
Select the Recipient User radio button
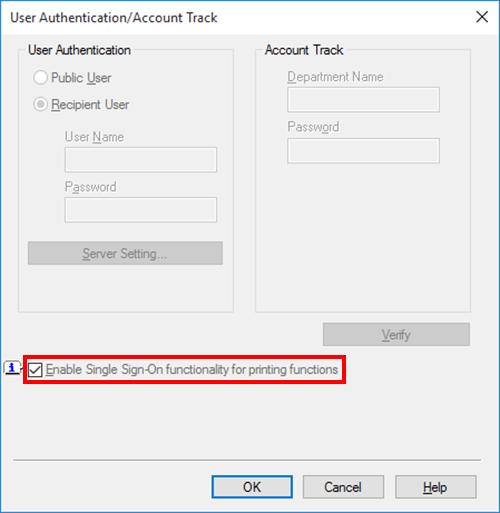(40, 104)
